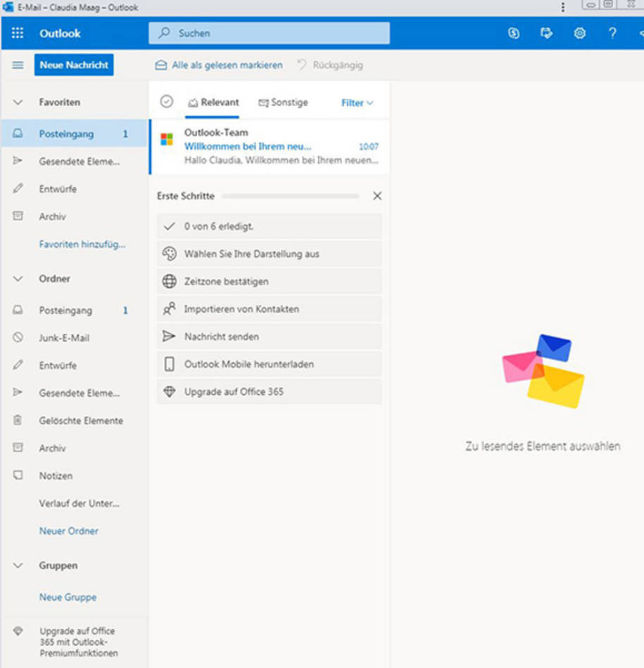
Task: Close the Erste Schritte panel
Action: 377,196
